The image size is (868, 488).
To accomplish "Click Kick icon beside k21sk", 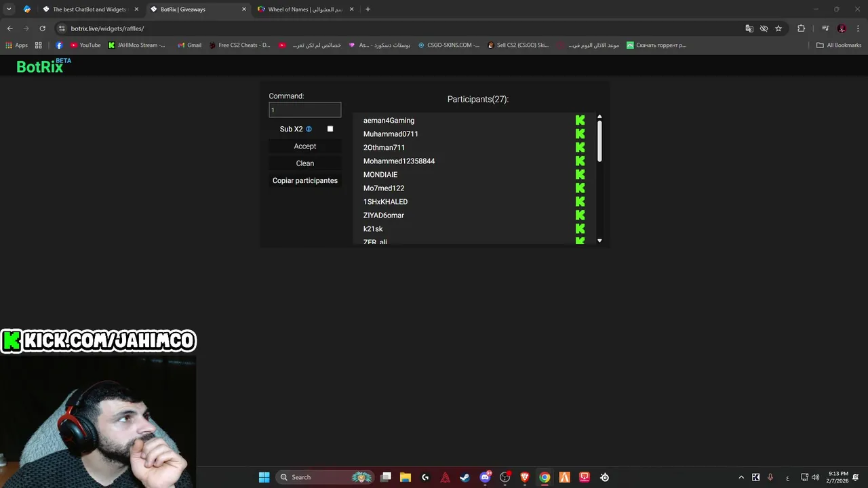I will [x=580, y=228].
